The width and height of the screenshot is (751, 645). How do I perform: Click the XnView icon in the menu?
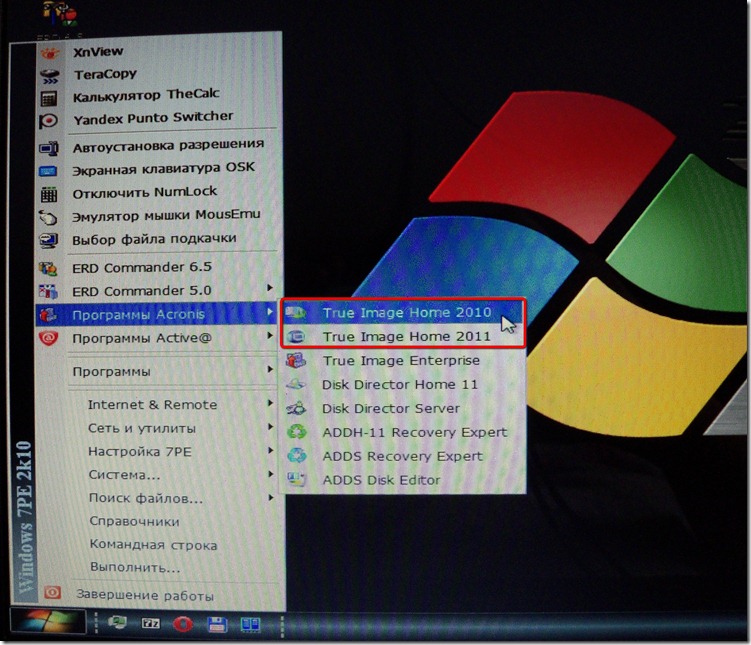point(50,53)
